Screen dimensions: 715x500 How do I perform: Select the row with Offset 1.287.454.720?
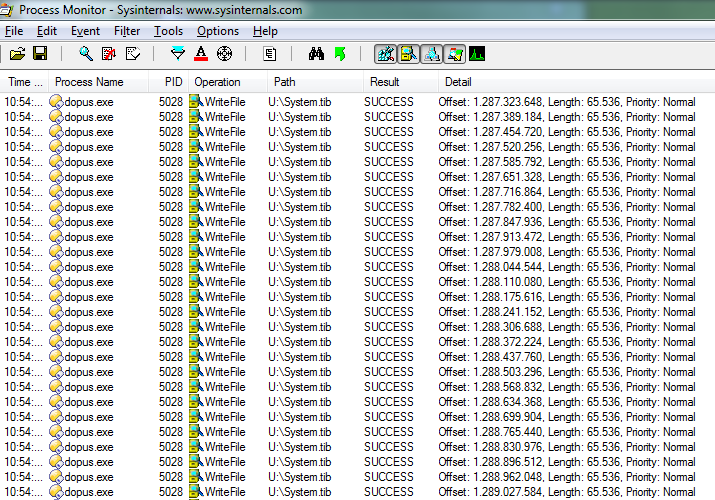pyautogui.click(x=358, y=132)
